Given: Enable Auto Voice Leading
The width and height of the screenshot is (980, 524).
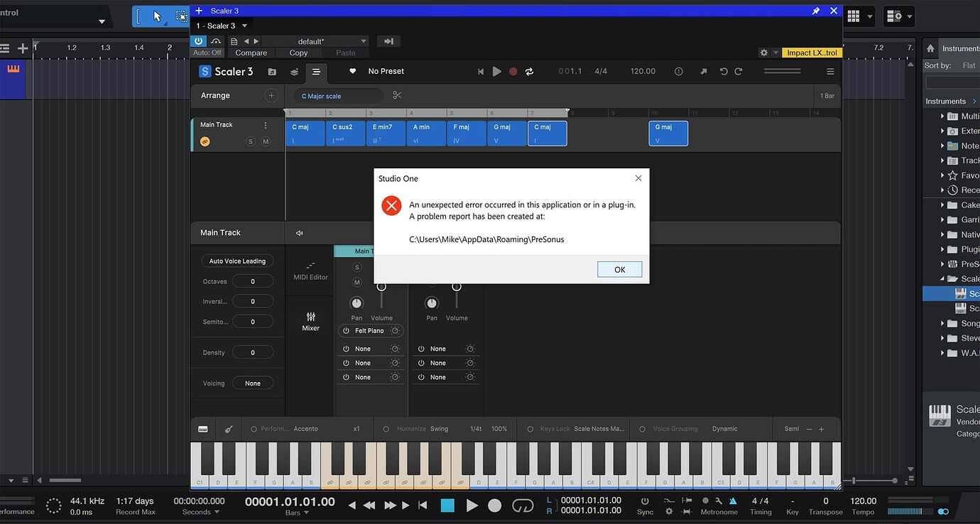Looking at the screenshot, I should tap(236, 261).
